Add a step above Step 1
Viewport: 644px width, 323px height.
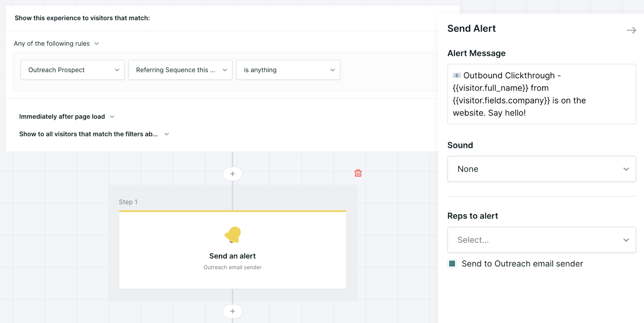[x=233, y=174]
